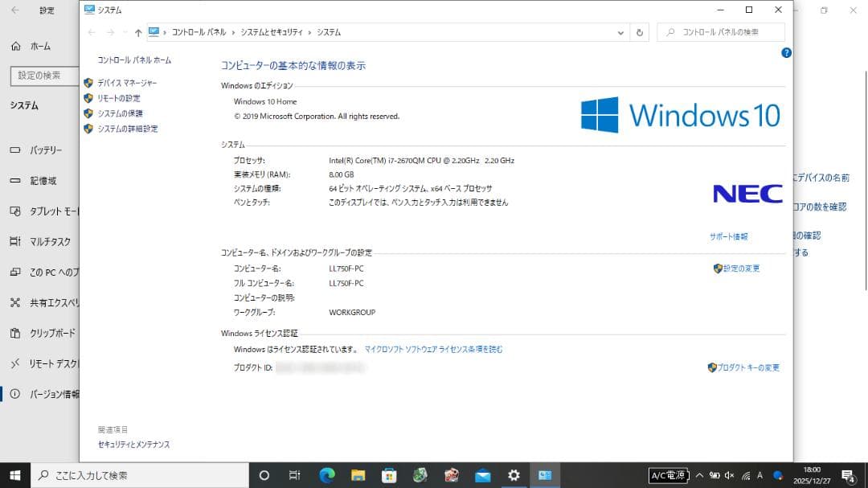Viewport: 868px width, 488px height.
Task: Open Microsoft Store from the taskbar
Action: 389,475
